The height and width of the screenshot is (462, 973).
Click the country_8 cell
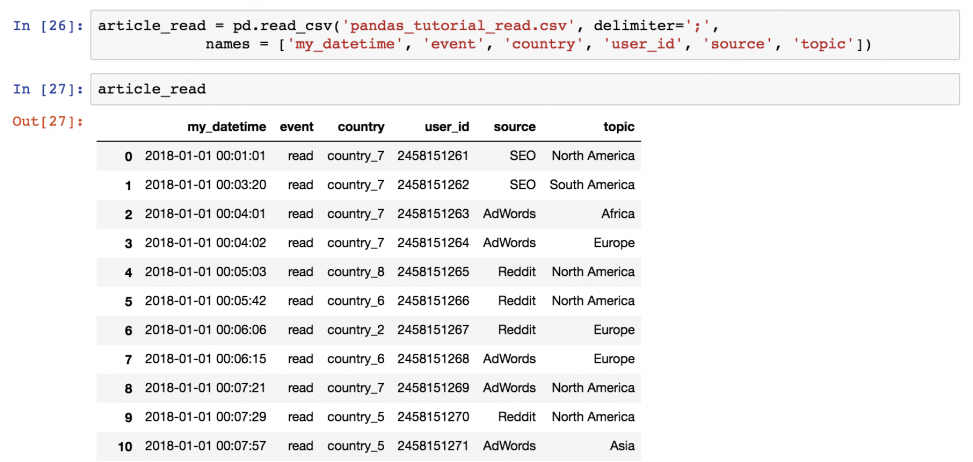(355, 272)
